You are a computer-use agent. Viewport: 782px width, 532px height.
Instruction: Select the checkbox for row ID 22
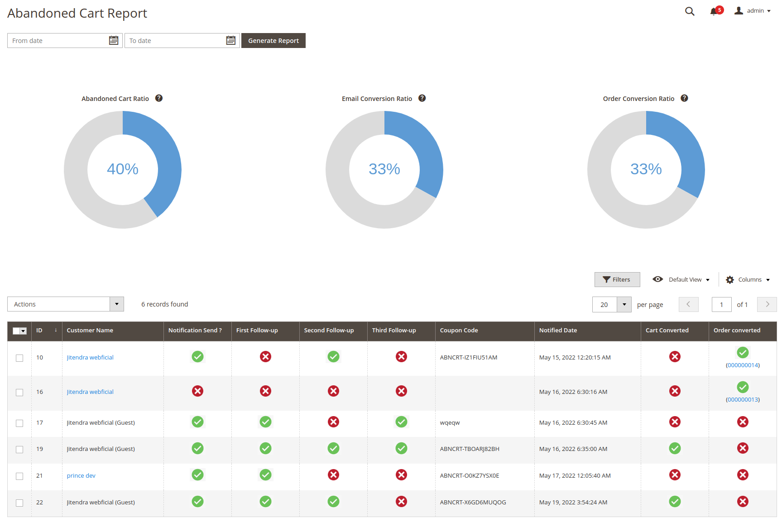click(x=19, y=503)
